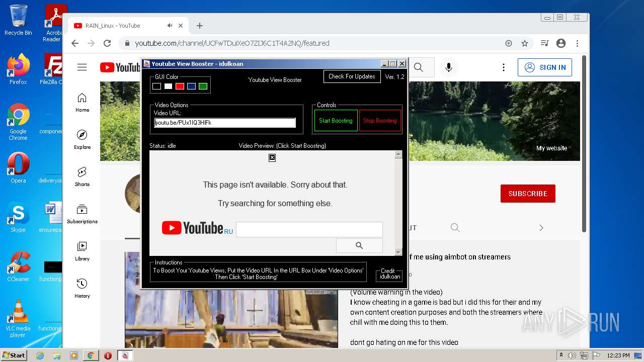Click the Opera taskbar icon
This screenshot has width=644, height=362.
tap(108, 355)
